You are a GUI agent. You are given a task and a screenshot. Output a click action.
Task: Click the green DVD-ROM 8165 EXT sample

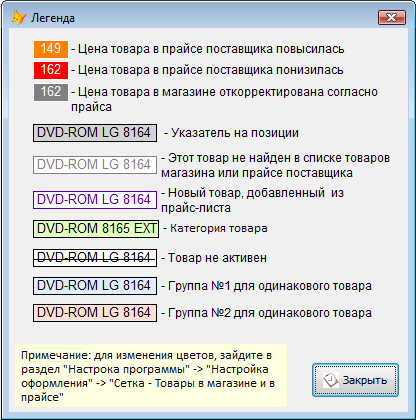point(96,229)
